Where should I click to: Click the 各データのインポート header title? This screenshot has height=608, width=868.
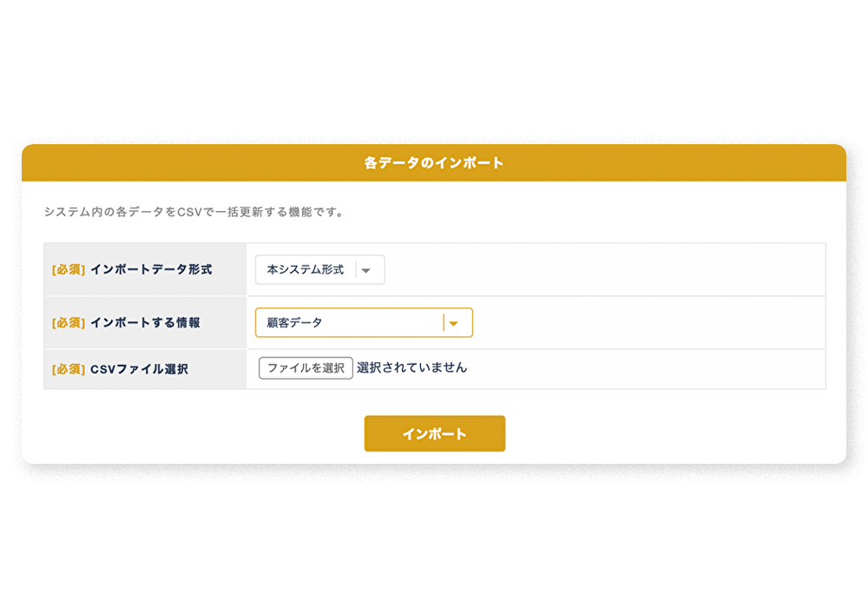click(x=434, y=162)
